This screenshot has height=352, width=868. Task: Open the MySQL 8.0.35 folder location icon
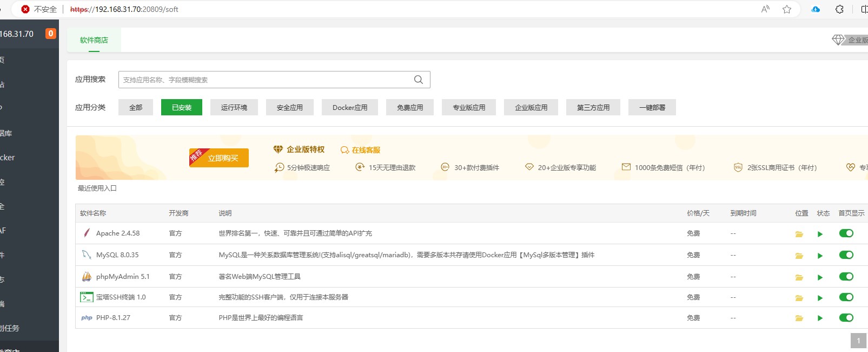click(x=799, y=256)
